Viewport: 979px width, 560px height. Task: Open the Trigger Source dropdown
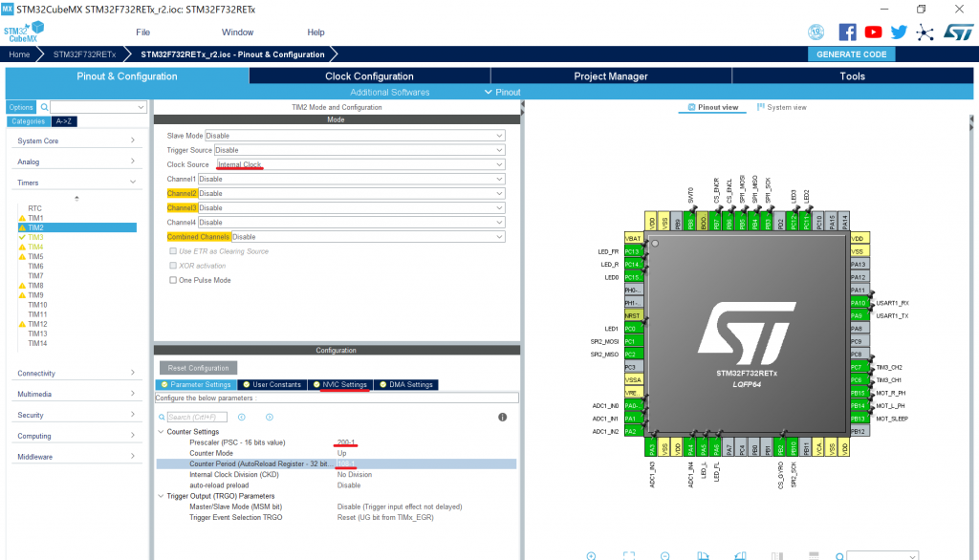click(359, 150)
